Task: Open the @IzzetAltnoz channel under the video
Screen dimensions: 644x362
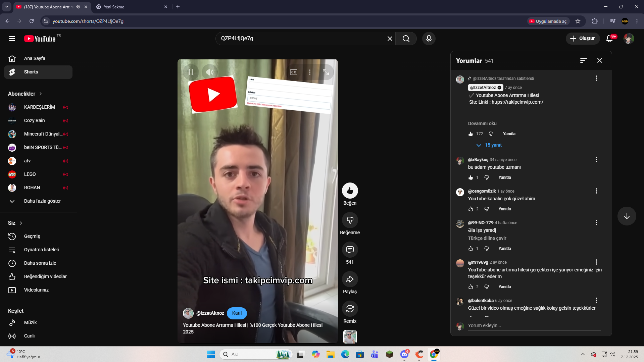Action: pos(210,313)
